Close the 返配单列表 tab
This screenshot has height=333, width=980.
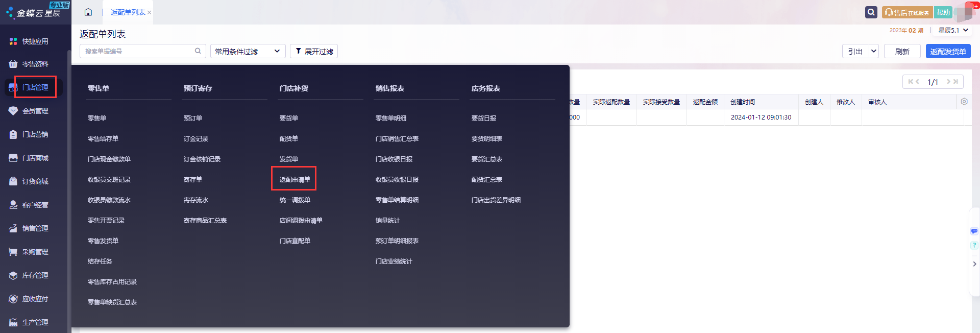click(x=149, y=13)
